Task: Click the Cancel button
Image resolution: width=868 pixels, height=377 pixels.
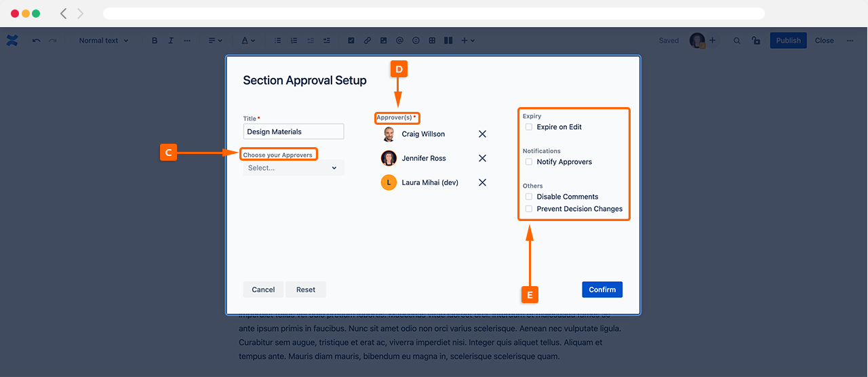Action: [x=263, y=290]
